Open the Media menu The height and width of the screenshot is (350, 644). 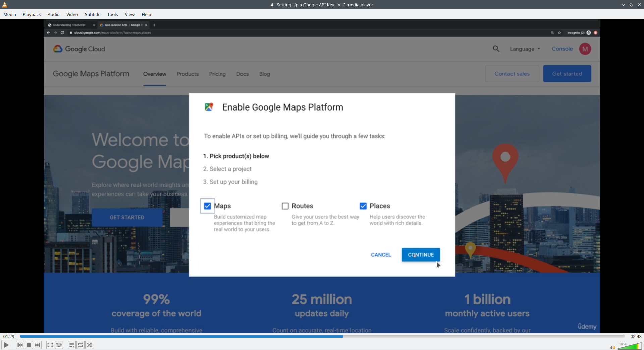pos(10,14)
